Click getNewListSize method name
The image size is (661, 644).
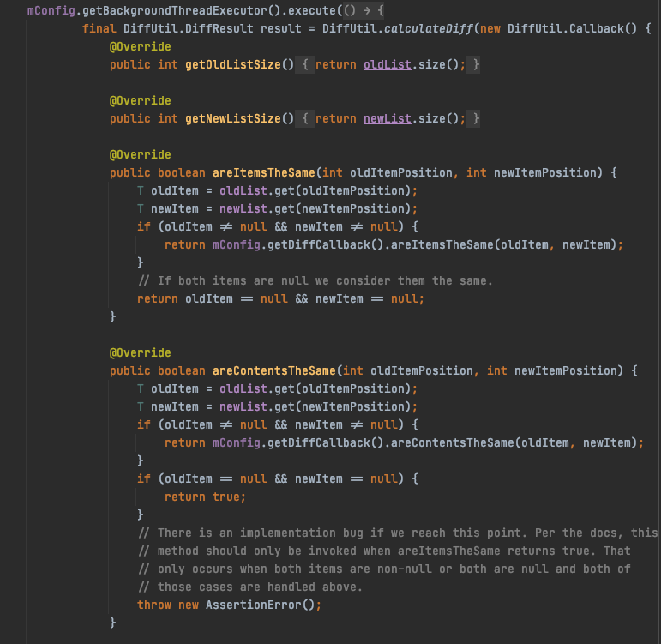(233, 118)
